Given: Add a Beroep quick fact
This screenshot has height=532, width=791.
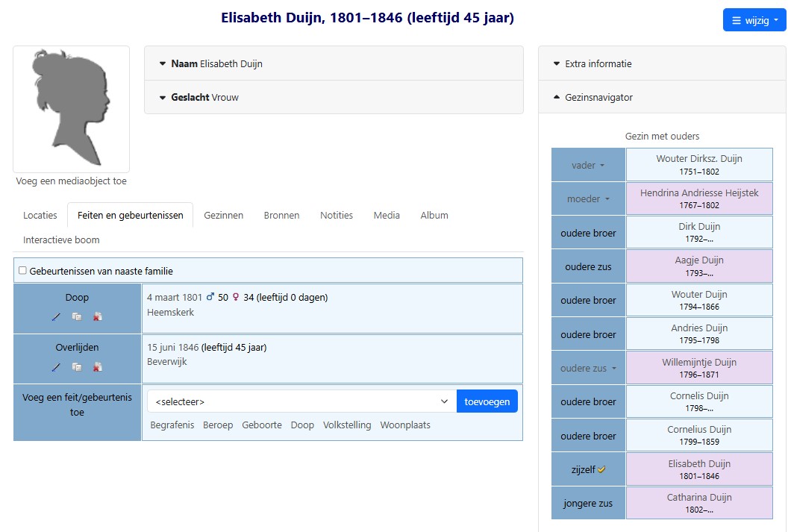Looking at the screenshot, I should tap(218, 425).
